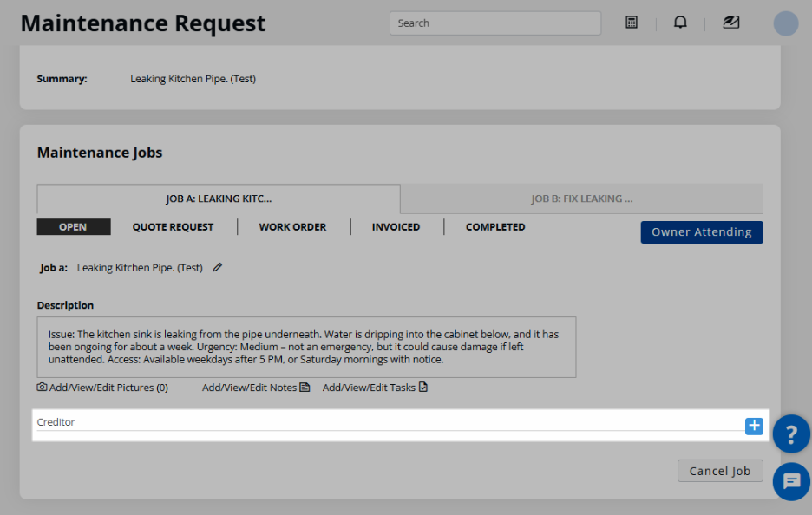
Task: Click into the Creditor field
Action: point(390,422)
